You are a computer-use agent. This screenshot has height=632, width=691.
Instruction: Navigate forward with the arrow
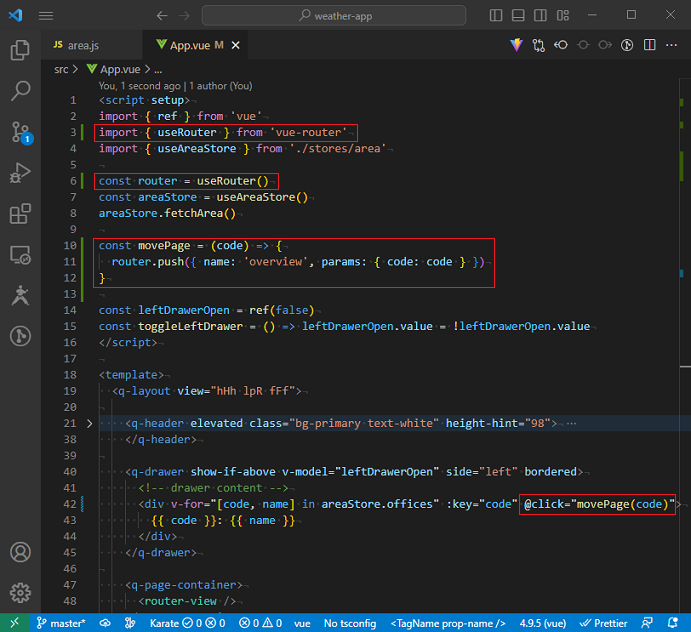pyautogui.click(x=185, y=16)
